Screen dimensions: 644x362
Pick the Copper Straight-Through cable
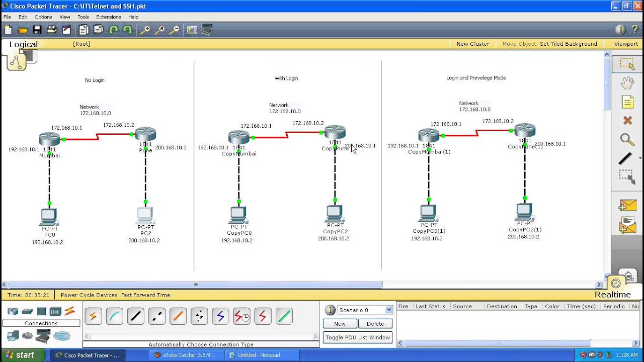coord(135,316)
